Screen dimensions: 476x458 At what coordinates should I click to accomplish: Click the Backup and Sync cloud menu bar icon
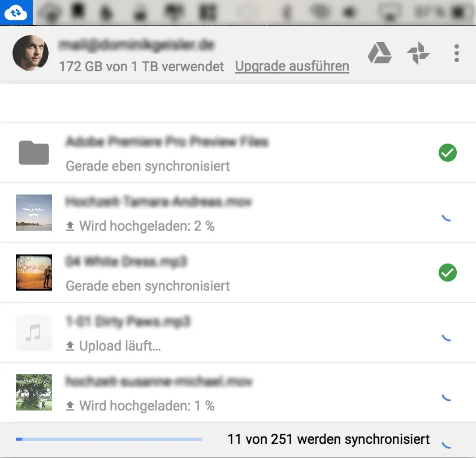point(16,12)
